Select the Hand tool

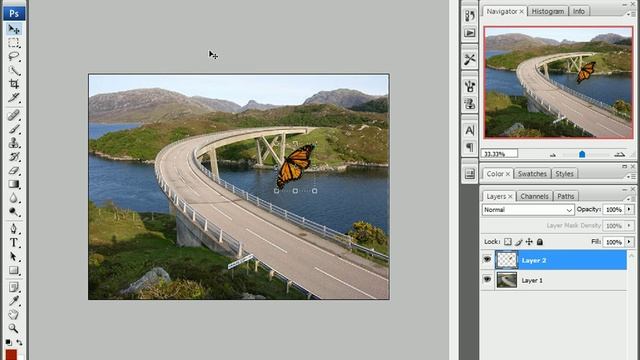14,315
